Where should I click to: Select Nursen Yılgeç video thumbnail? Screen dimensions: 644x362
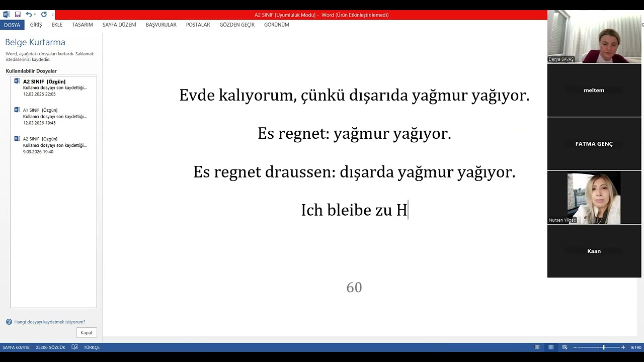click(594, 198)
